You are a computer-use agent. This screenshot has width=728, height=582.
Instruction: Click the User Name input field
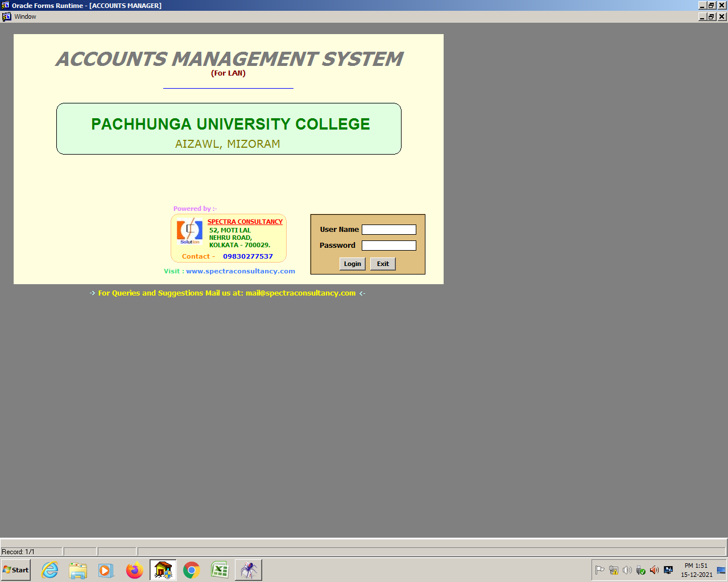click(x=389, y=230)
